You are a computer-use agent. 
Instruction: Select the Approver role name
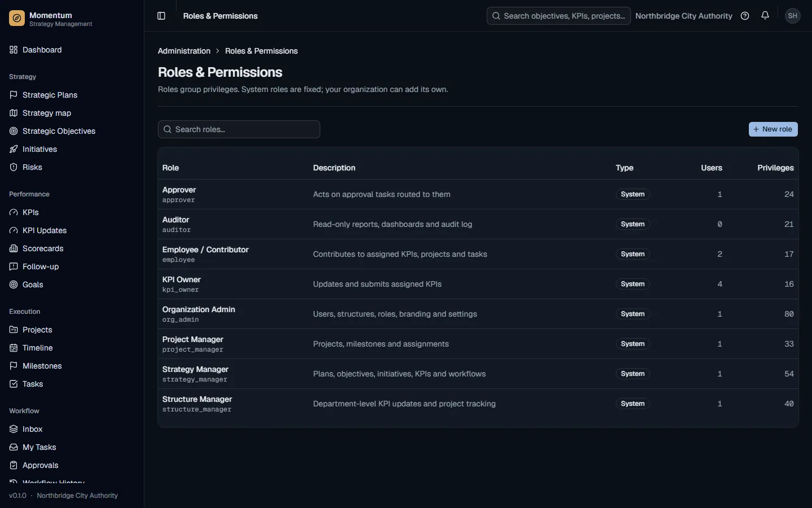179,190
